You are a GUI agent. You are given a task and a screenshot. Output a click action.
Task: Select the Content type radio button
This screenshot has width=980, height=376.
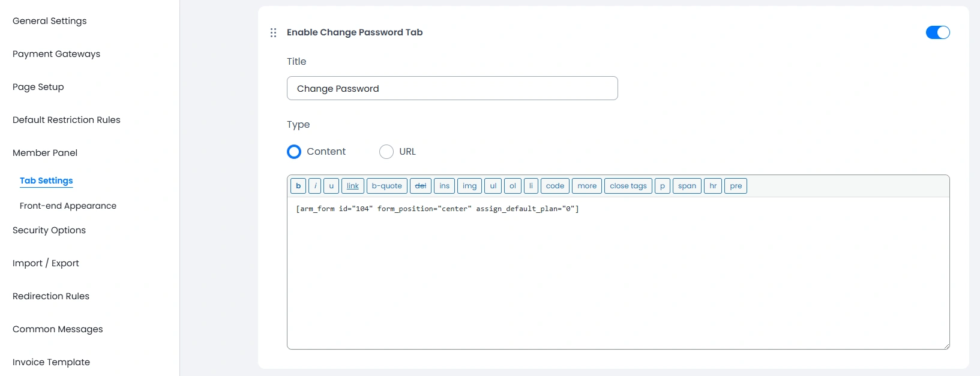tap(293, 152)
